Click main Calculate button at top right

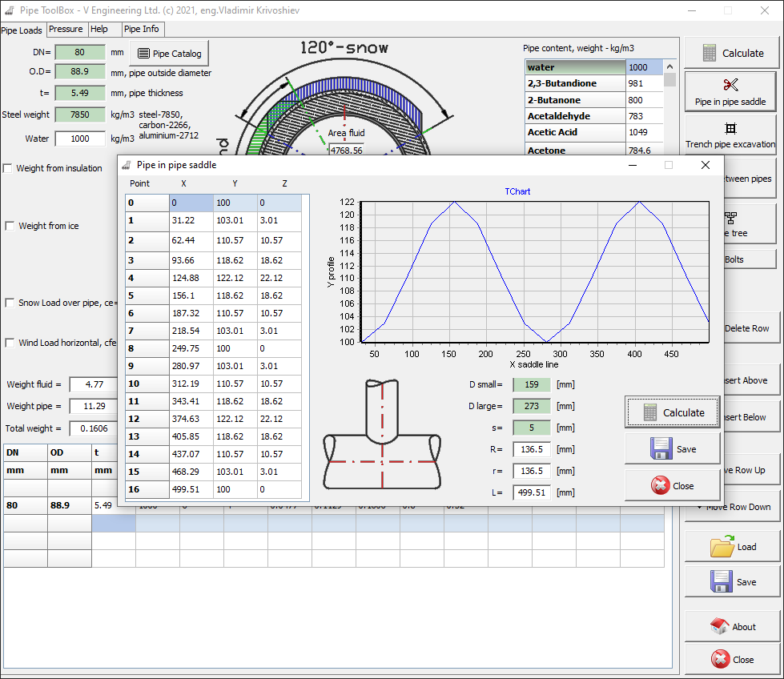[732, 54]
